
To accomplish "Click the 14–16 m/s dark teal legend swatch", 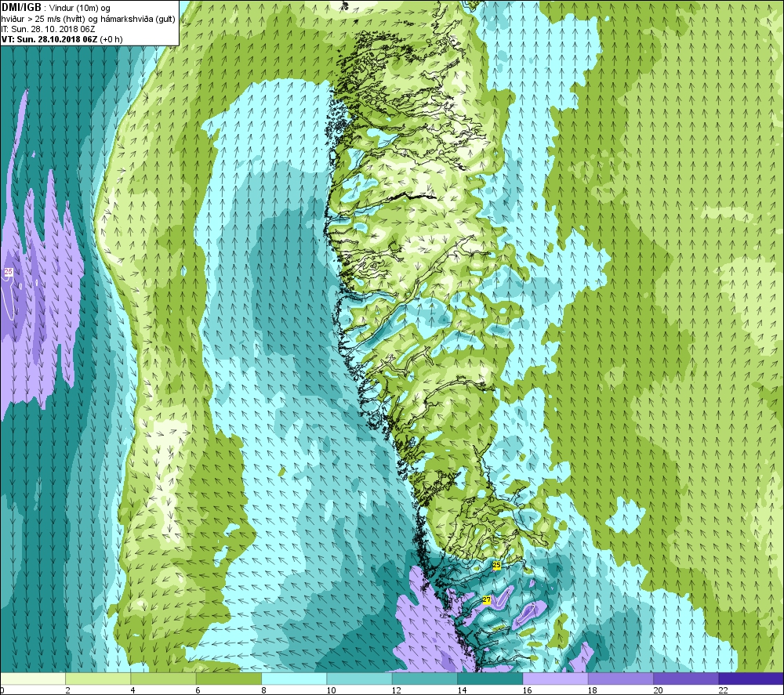I will tap(490, 679).
